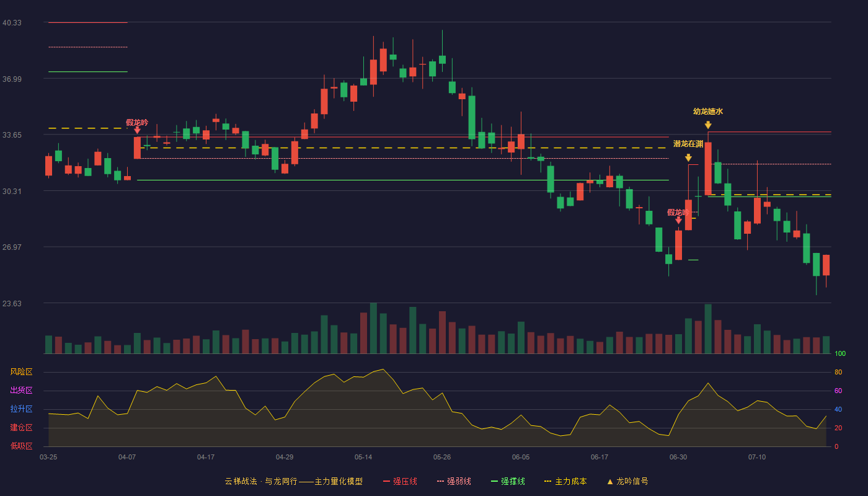Select the 风险区 zone label
Image resolution: width=868 pixels, height=496 pixels.
[x=21, y=372]
